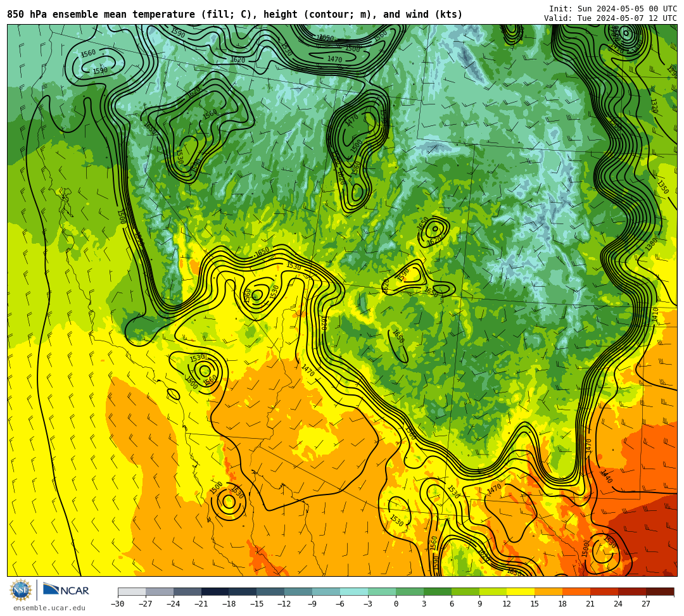Pick the red-orange 21 to 24 colorbar swatch
The image size is (684, 616).
pyautogui.click(x=605, y=591)
